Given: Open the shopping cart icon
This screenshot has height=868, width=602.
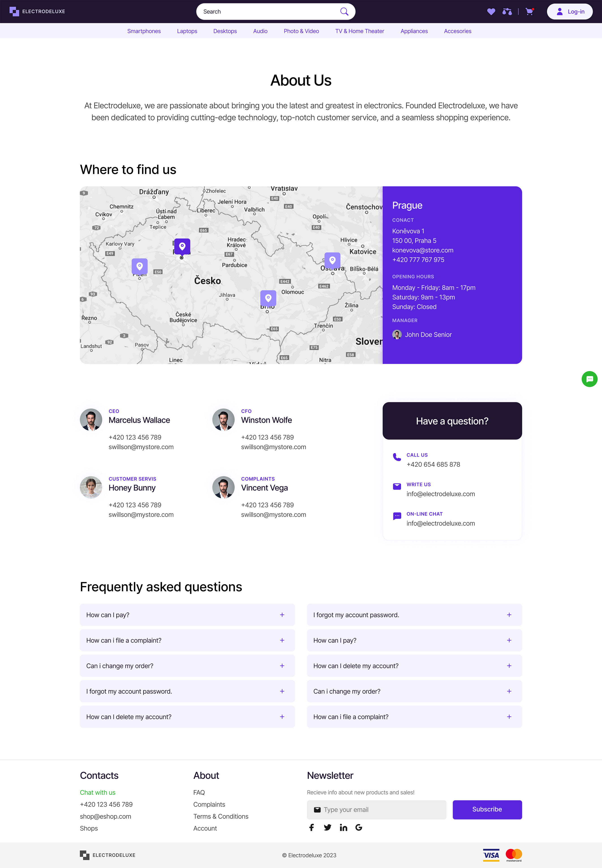Looking at the screenshot, I should coord(529,12).
